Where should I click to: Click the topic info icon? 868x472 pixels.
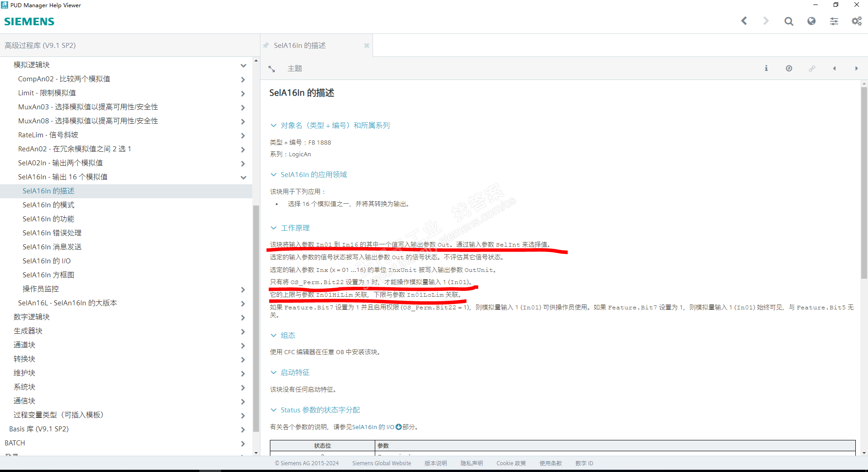click(x=766, y=68)
